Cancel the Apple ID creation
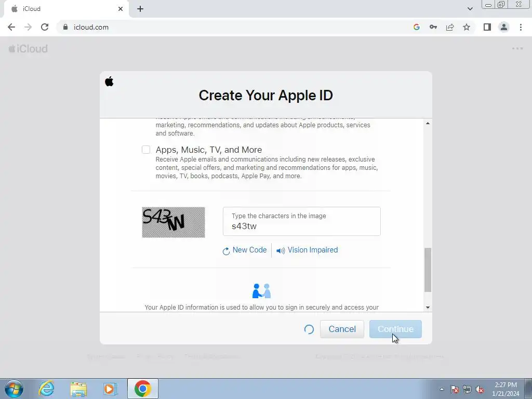Viewport: 532px width, 399px height. point(342,329)
